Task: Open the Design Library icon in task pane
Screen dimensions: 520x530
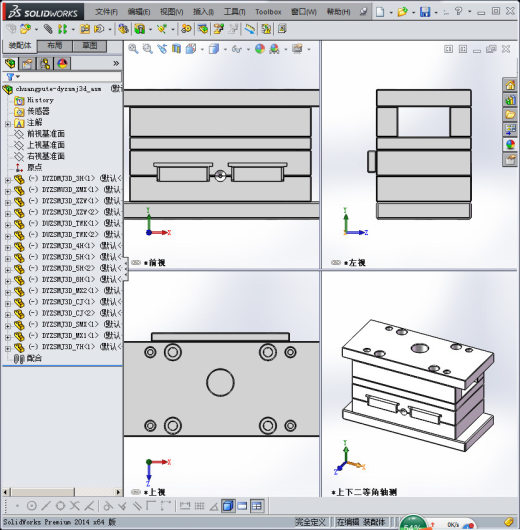Action: coord(510,100)
